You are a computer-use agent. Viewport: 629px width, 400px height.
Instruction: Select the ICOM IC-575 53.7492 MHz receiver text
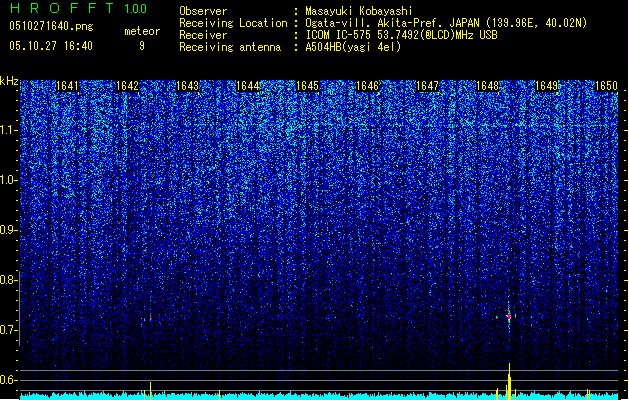pyautogui.click(x=401, y=35)
